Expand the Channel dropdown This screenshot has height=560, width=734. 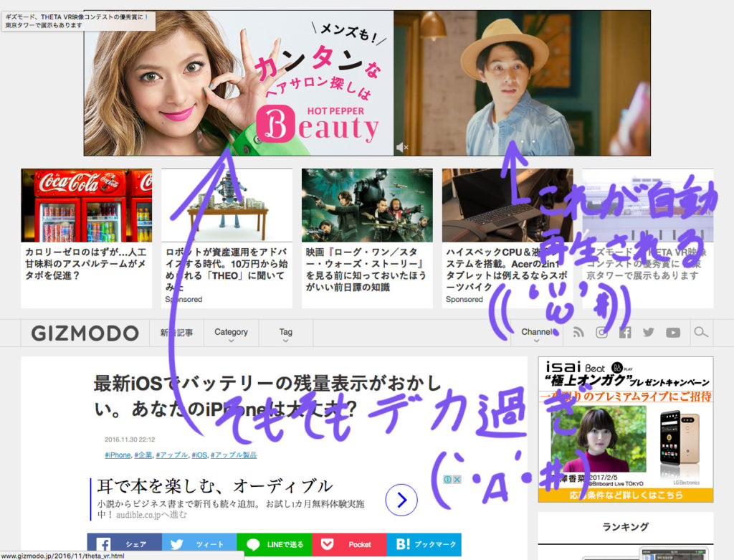click(537, 333)
